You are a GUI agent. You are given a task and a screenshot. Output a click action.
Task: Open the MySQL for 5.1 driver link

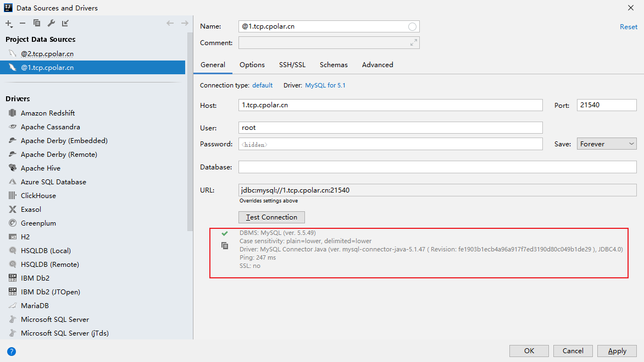[325, 85]
